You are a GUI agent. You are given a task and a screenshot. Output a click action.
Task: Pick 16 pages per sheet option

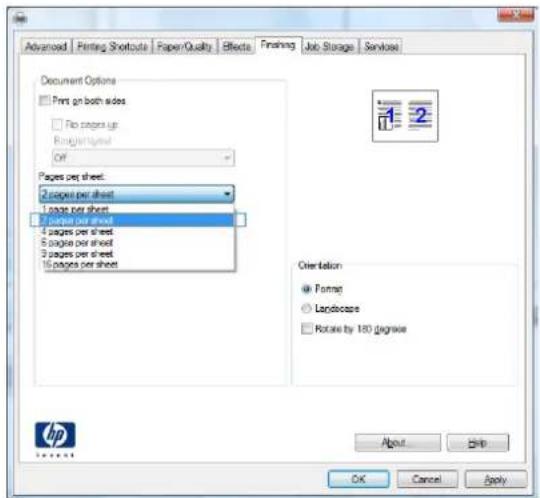(x=137, y=264)
